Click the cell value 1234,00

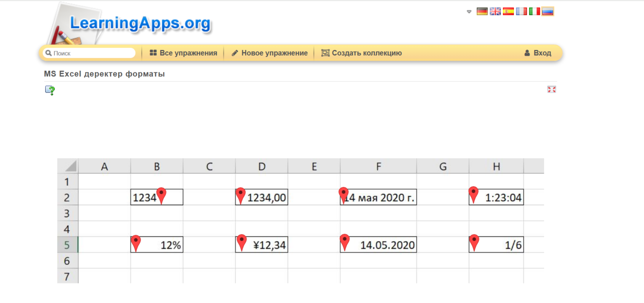267,198
